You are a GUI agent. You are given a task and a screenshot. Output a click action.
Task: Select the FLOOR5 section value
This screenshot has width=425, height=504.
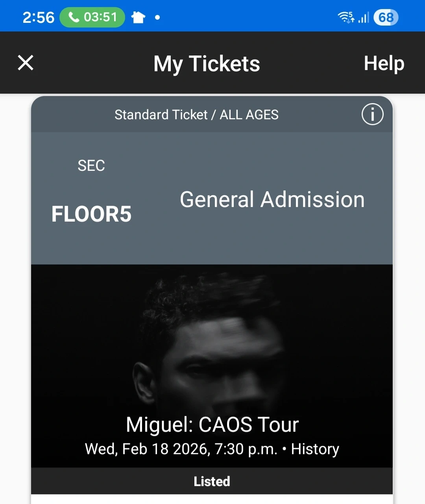pos(91,214)
